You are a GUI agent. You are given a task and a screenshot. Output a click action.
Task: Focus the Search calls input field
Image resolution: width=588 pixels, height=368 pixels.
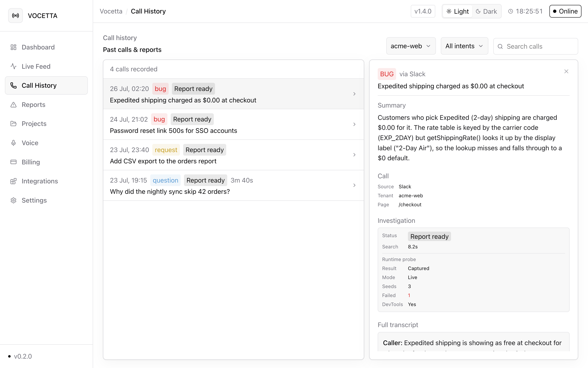[x=536, y=46]
